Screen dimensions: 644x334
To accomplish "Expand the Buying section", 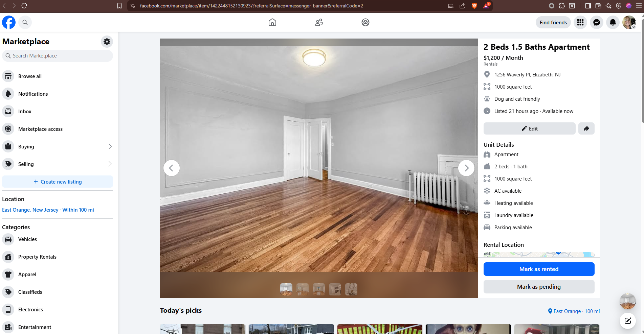I will [58, 147].
